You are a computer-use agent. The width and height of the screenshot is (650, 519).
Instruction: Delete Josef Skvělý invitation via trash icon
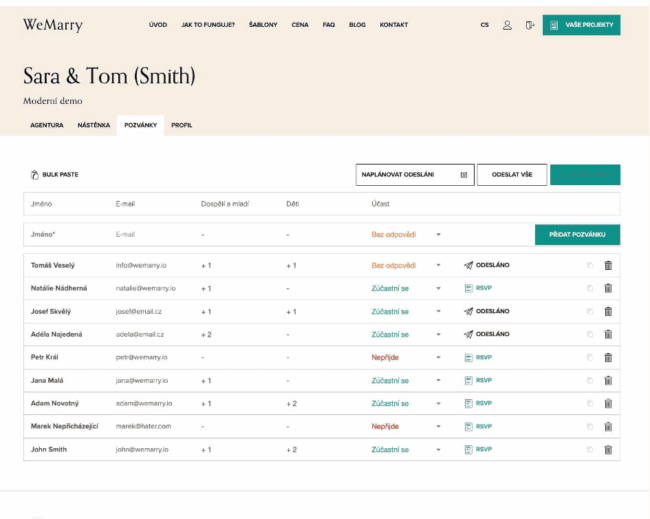(608, 311)
